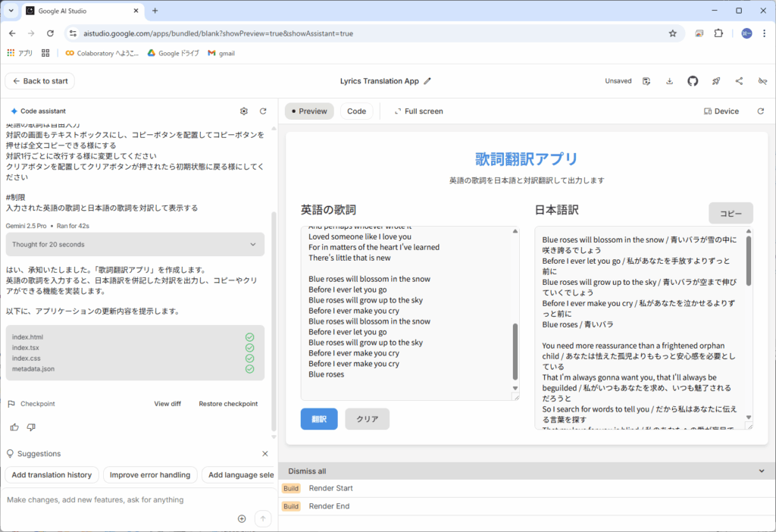Image resolution: width=776 pixels, height=532 pixels.
Task: Click the 翻訳 translate button
Action: point(319,419)
